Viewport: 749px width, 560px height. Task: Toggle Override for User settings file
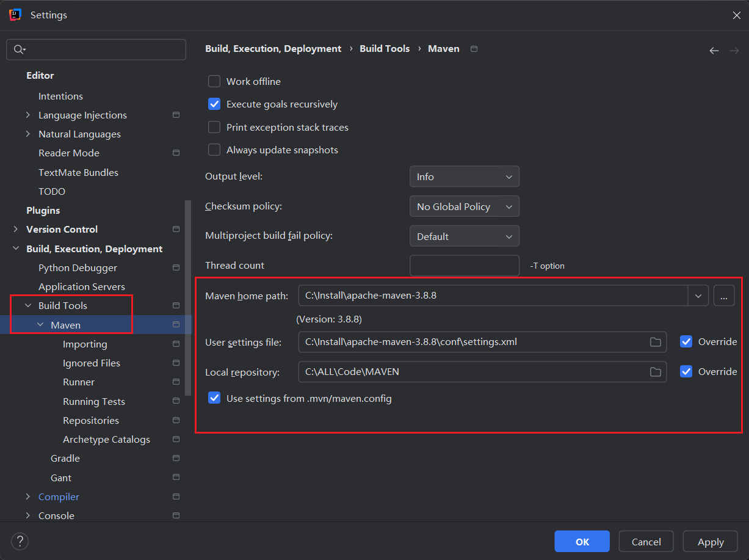coord(686,341)
